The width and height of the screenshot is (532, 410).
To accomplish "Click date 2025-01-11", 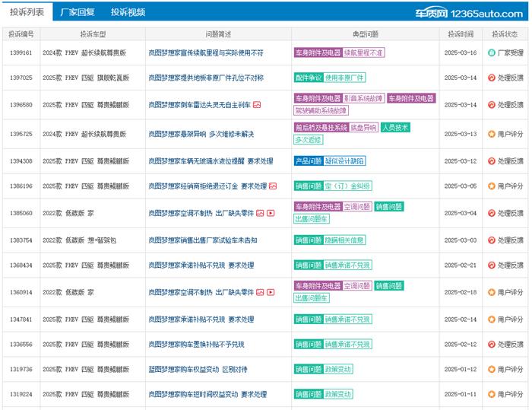I will point(461,394).
